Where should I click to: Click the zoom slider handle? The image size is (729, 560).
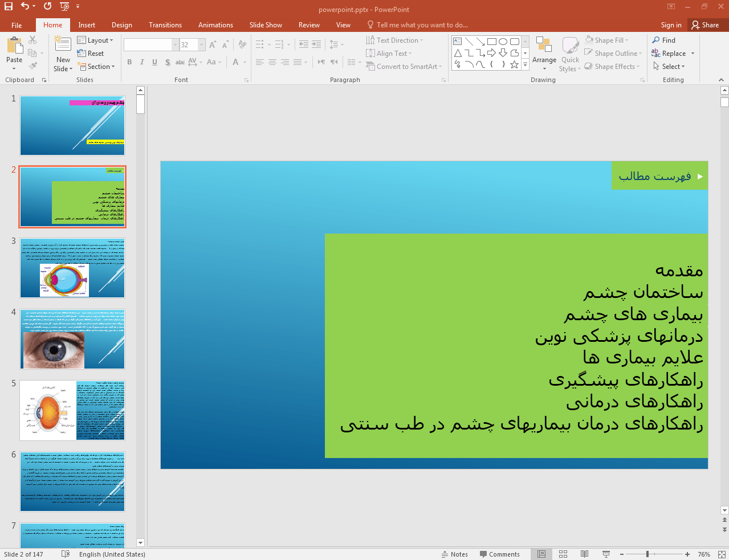(x=647, y=554)
